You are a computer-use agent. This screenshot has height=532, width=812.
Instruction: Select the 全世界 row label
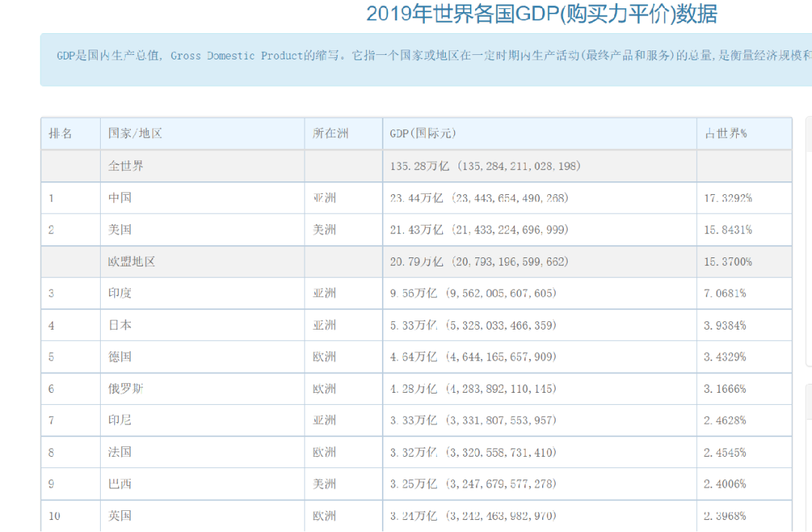click(126, 166)
